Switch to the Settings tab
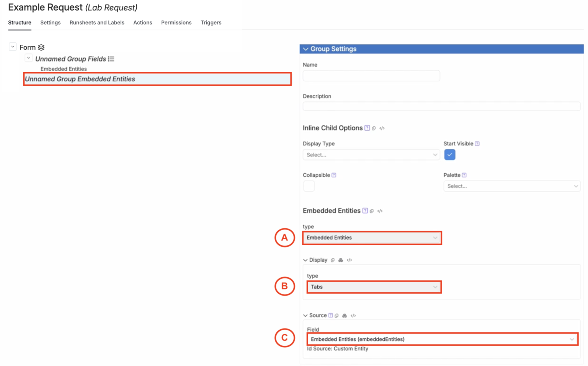Image resolution: width=588 pixels, height=366 pixels. [x=51, y=23]
